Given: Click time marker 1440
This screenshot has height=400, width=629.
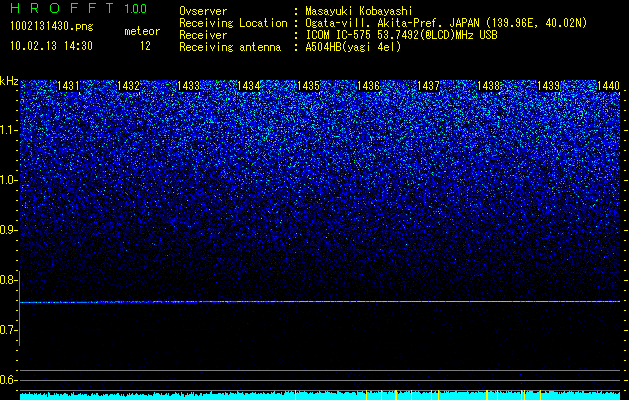Looking at the screenshot, I should coord(609,86).
